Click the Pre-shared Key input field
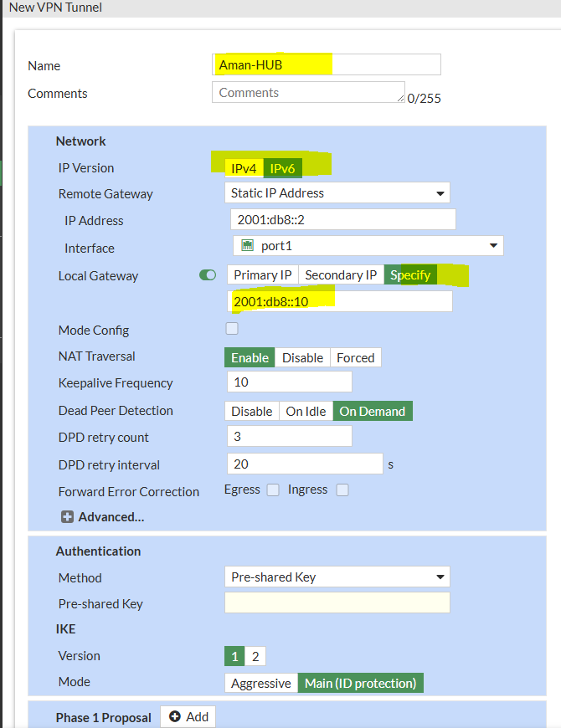The width and height of the screenshot is (561, 728). tap(337, 602)
